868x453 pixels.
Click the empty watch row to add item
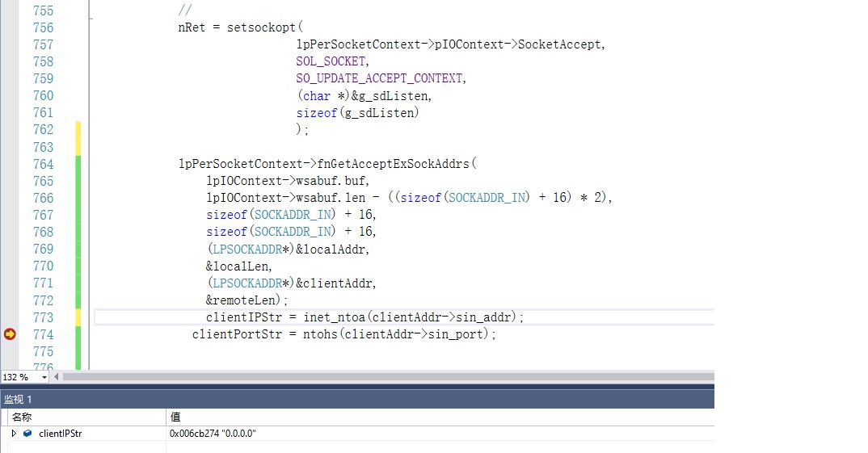coord(357,447)
